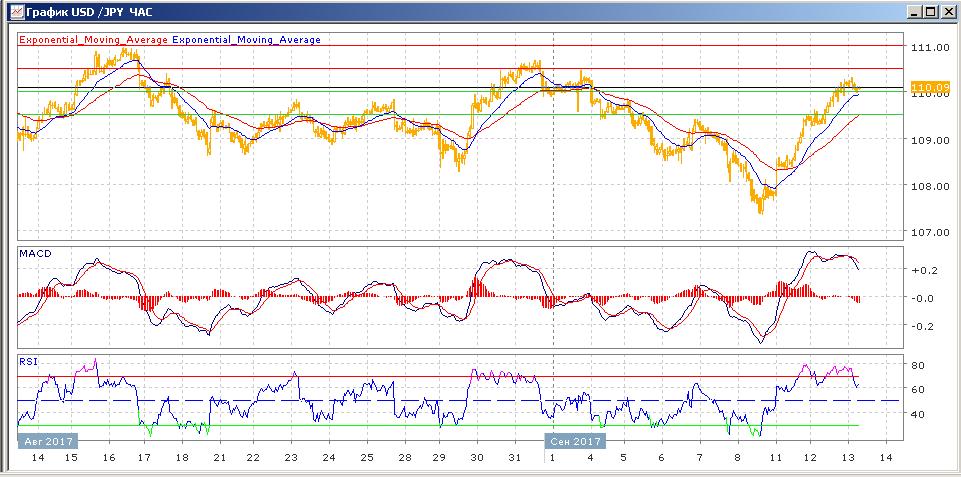Click date label 6 on time axis

point(661,459)
